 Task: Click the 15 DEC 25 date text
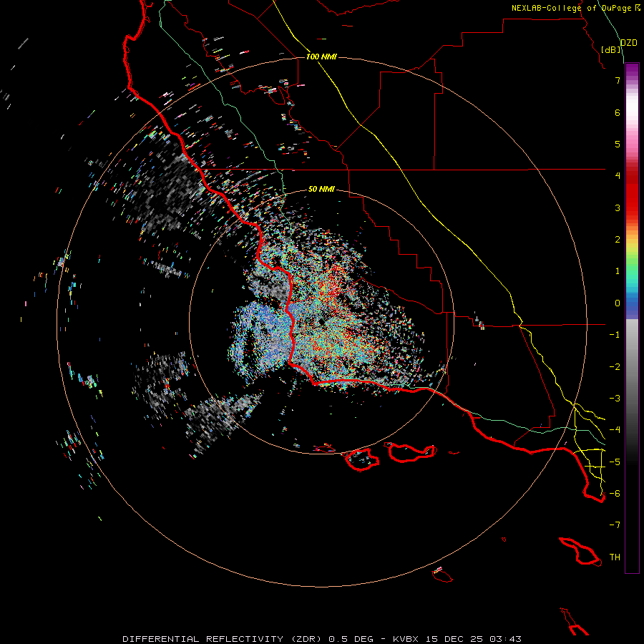454,639
